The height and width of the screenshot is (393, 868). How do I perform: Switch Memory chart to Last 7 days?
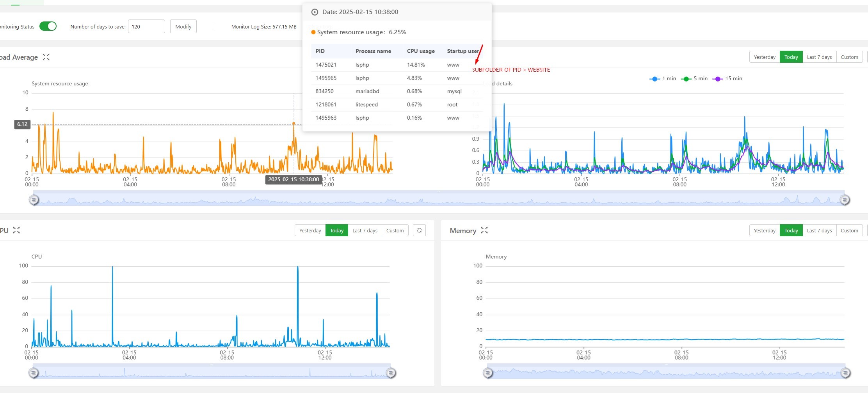819,230
